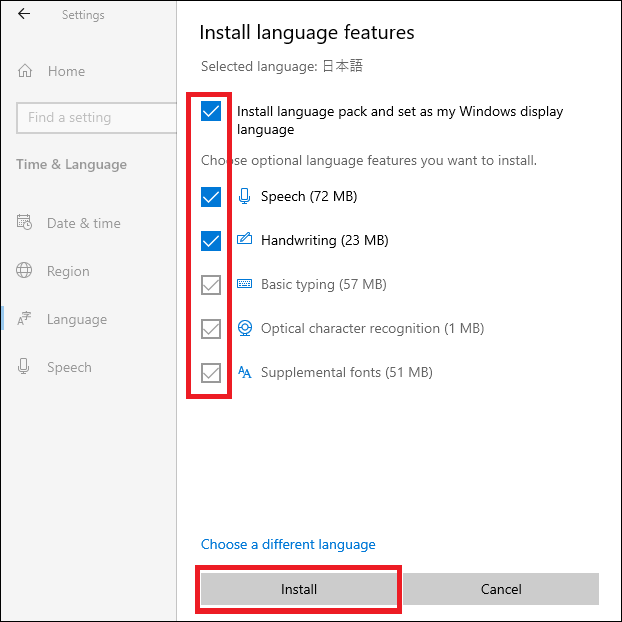Uncheck the Windows display language checkbox
The height and width of the screenshot is (622, 622).
pyautogui.click(x=211, y=112)
